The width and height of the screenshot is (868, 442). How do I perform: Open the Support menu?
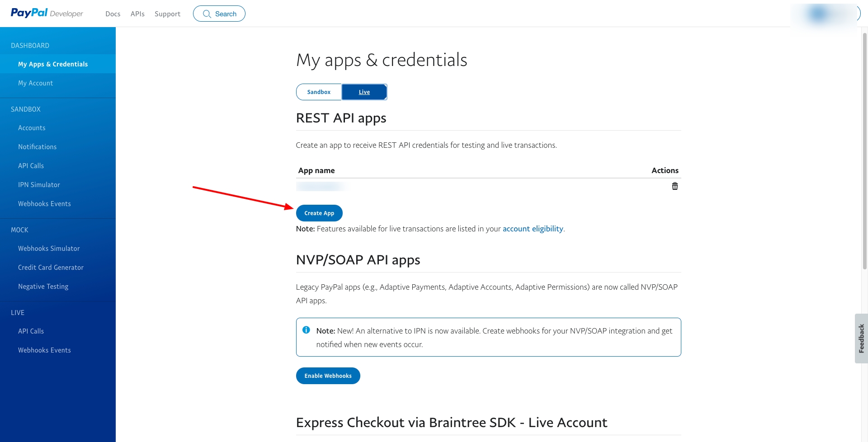pyautogui.click(x=167, y=14)
